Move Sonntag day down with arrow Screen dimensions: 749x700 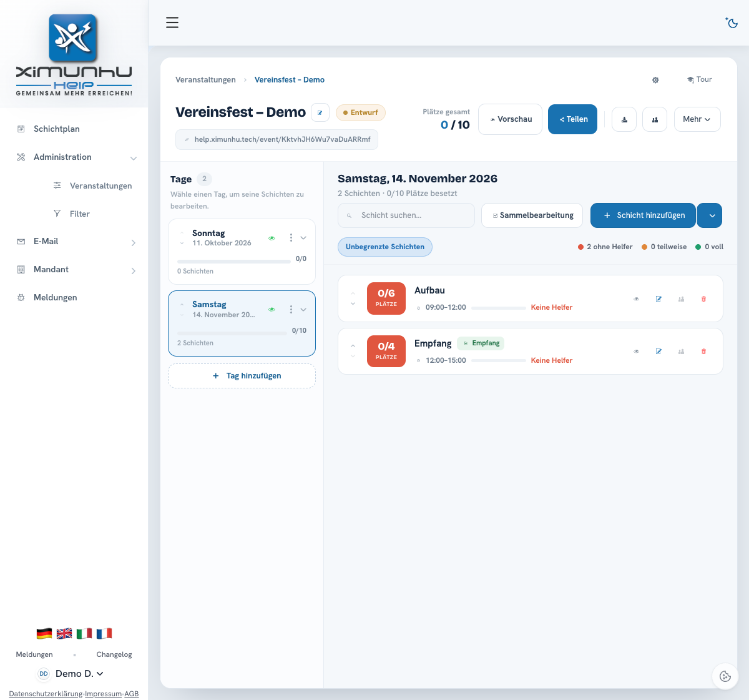click(x=182, y=243)
